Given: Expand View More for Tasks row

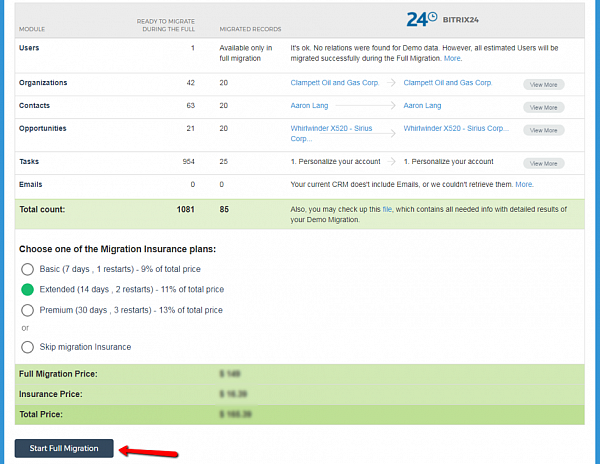Looking at the screenshot, I should click(543, 163).
